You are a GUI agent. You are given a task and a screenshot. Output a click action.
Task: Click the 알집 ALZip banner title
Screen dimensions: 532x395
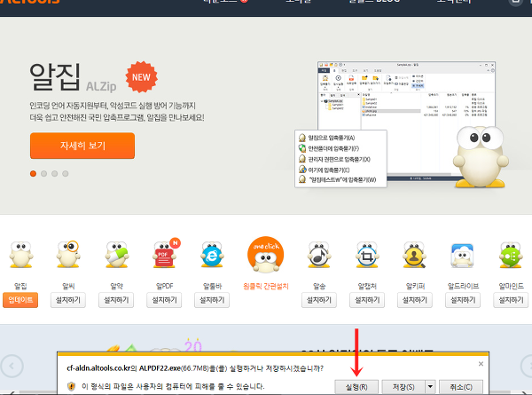click(73, 77)
